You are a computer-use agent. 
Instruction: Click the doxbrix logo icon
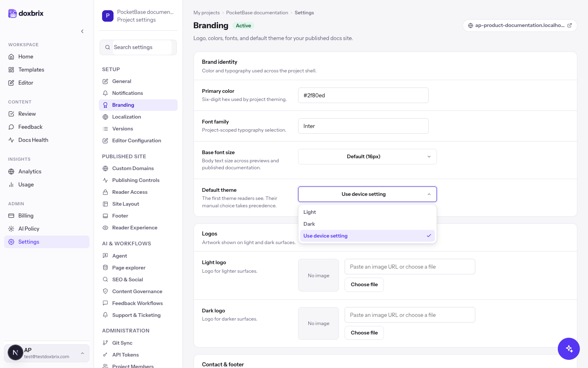click(13, 13)
